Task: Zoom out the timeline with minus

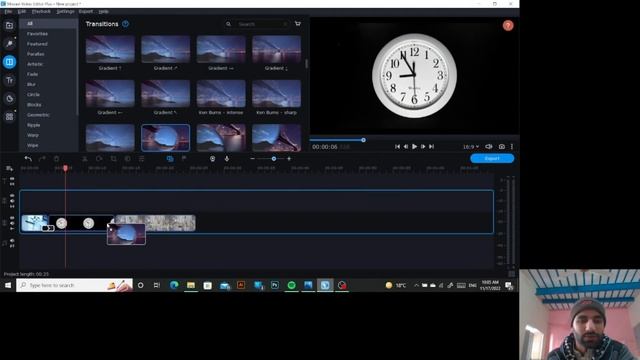Action: pyautogui.click(x=252, y=159)
